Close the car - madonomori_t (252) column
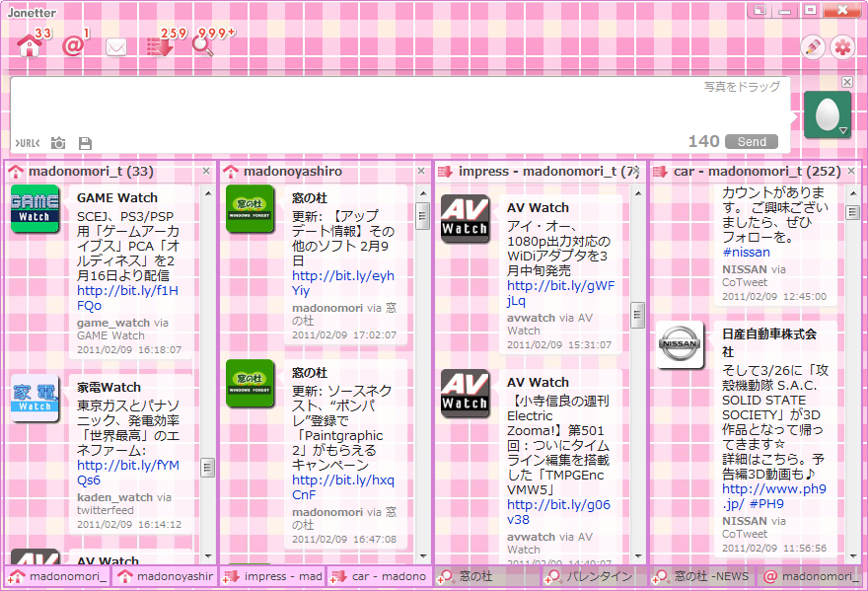Image resolution: width=868 pixels, height=591 pixels. tap(851, 171)
